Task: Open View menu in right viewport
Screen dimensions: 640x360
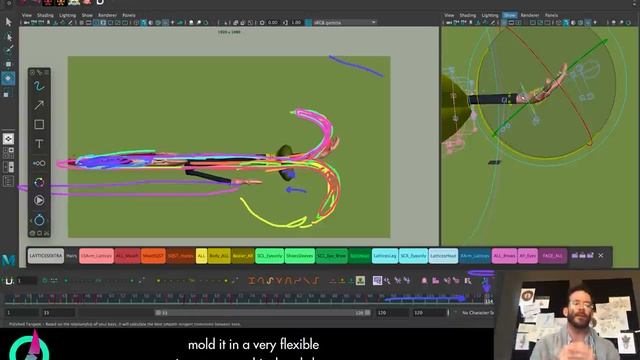Action: click(x=449, y=15)
